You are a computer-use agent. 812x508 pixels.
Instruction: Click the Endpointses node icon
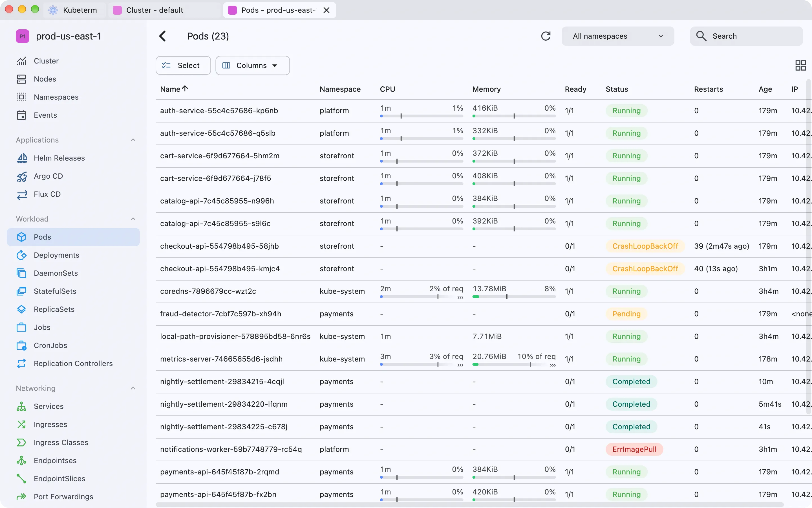[21, 461]
